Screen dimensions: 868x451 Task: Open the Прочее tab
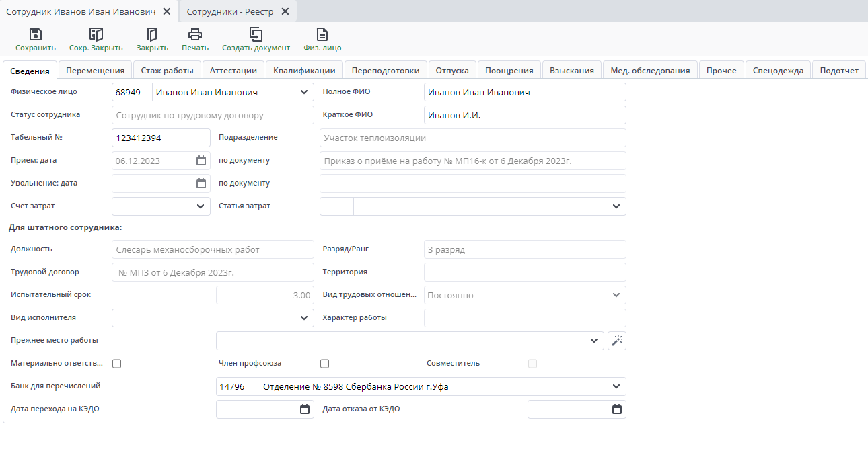[x=721, y=71]
